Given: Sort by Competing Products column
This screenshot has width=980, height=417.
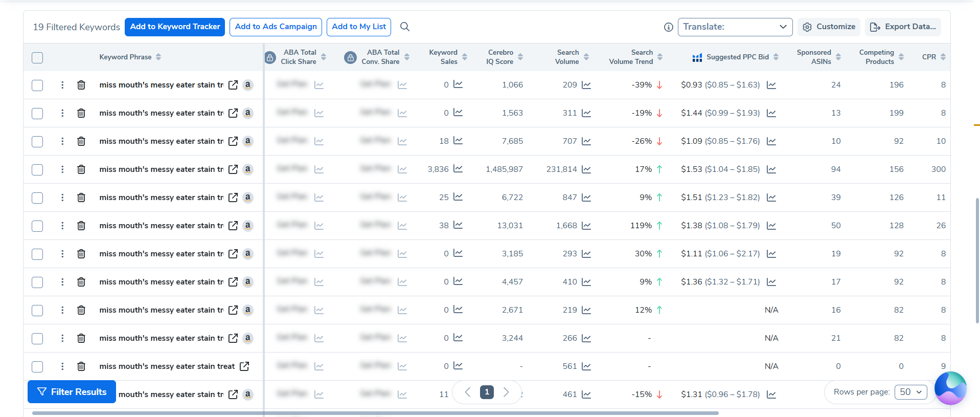Looking at the screenshot, I should [901, 57].
